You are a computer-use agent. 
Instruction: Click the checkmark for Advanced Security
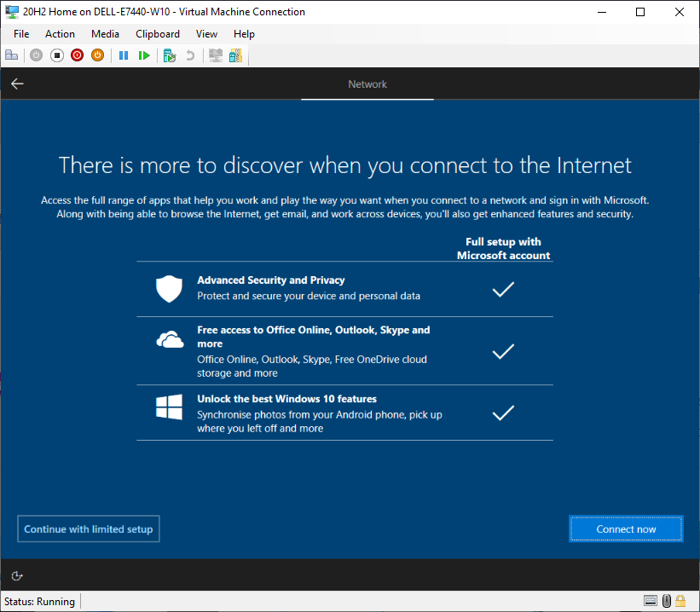point(503,289)
